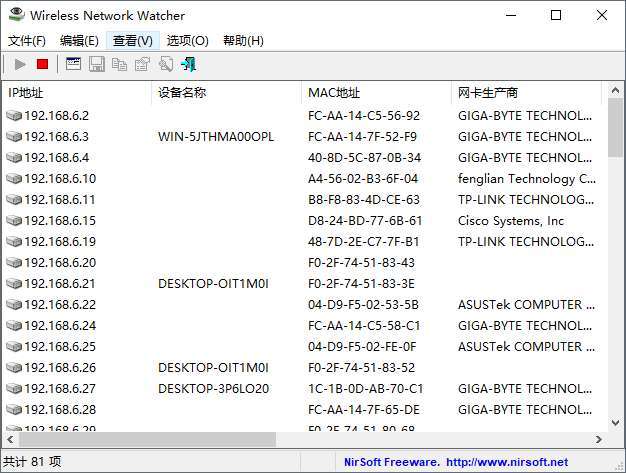The image size is (626, 473).
Task: Click the 共计 81 项 status bar text
Action: pos(32,462)
